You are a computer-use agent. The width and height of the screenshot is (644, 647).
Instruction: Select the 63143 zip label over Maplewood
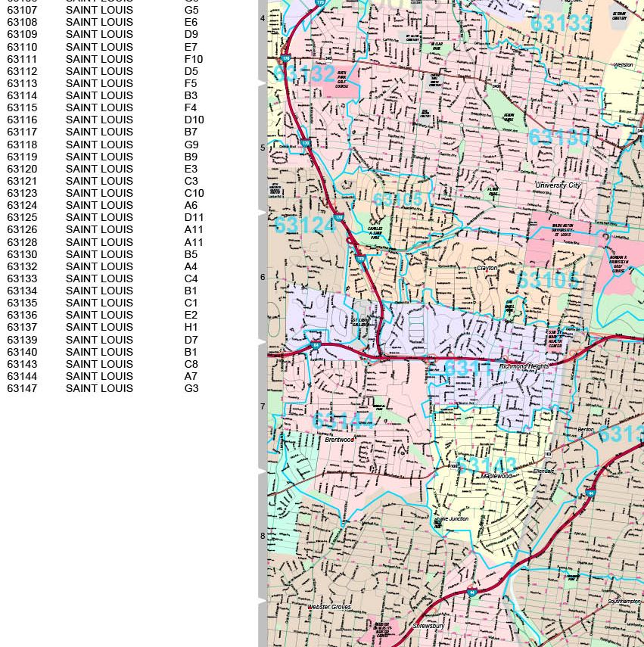(x=486, y=465)
